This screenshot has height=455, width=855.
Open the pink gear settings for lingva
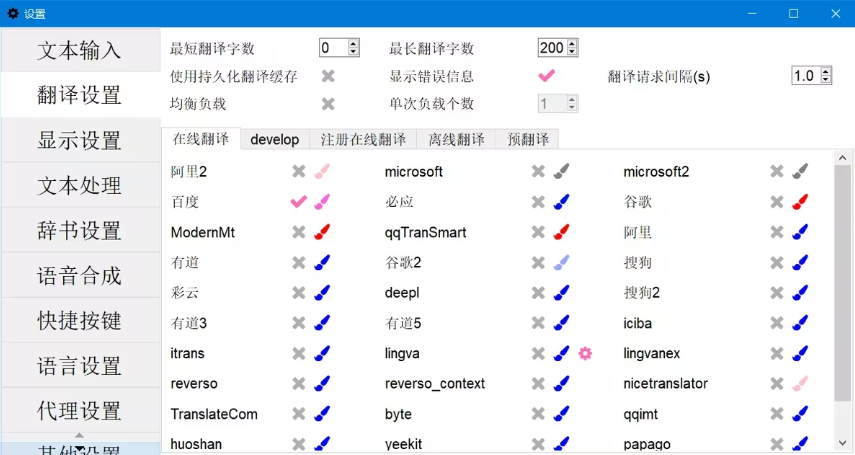coord(585,354)
